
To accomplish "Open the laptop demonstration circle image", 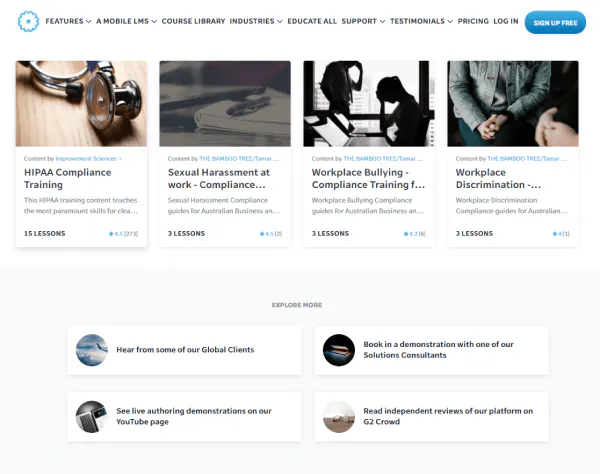I will point(339,350).
